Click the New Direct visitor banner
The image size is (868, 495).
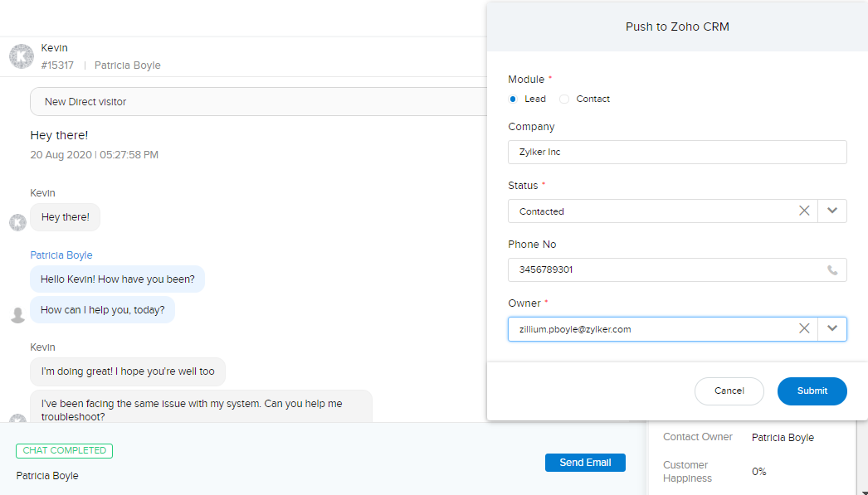[x=257, y=102]
